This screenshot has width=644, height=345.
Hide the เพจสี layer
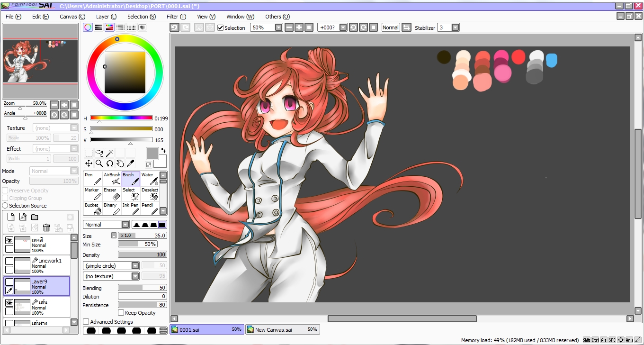pos(9,240)
